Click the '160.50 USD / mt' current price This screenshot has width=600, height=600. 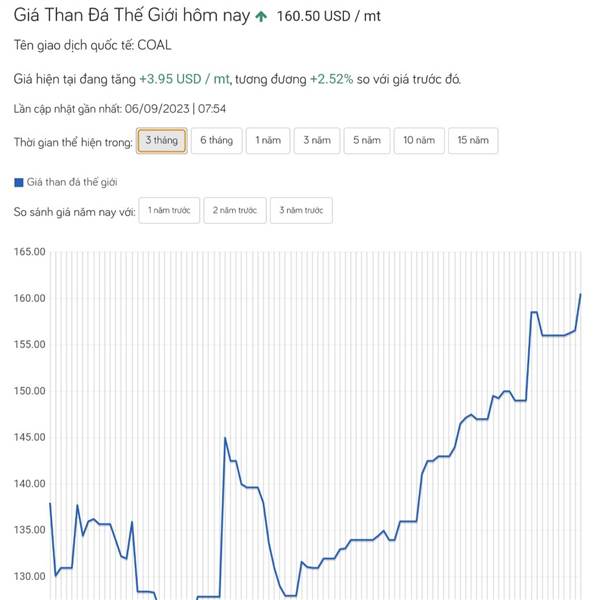click(x=328, y=16)
